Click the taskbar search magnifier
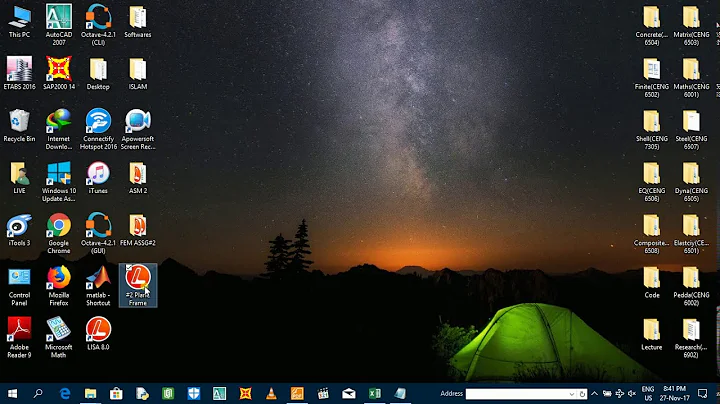The image size is (720, 404). click(38, 393)
